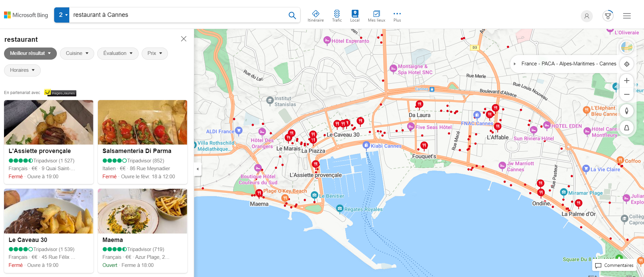Open Salsamenteria Di Parma bruschetta photo

pyautogui.click(x=143, y=122)
